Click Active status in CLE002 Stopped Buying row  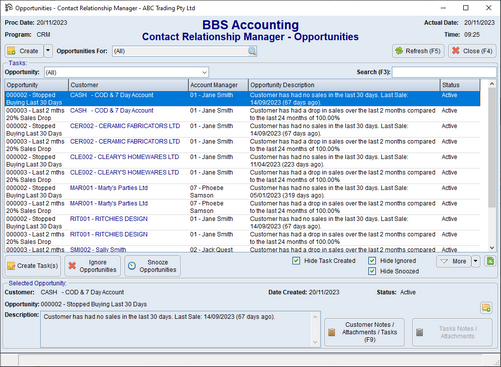coord(449,157)
